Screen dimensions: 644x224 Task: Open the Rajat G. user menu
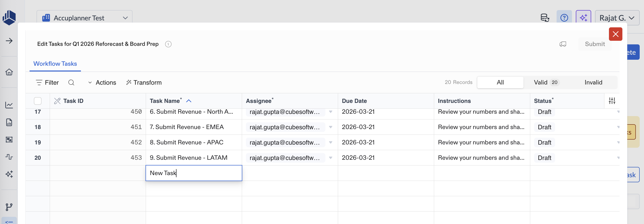tap(617, 18)
